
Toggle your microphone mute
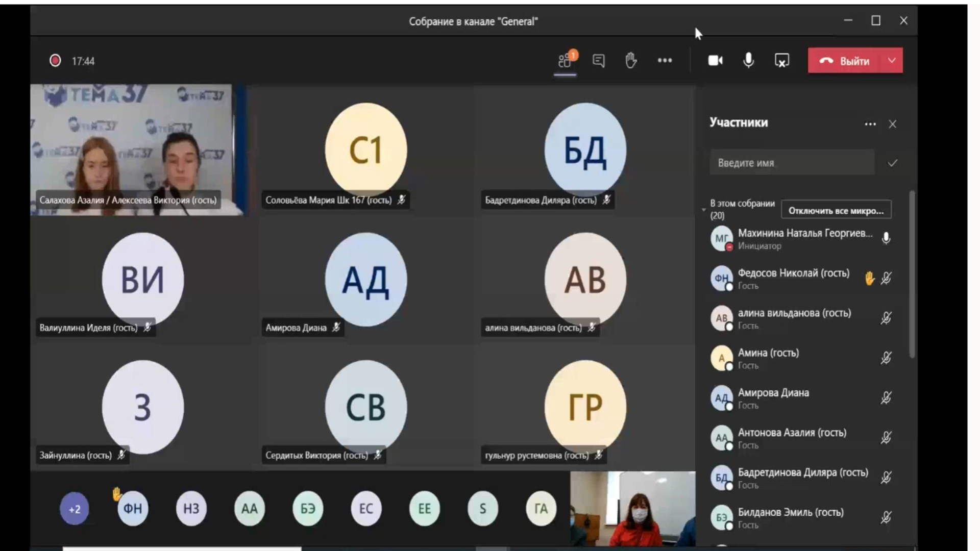tap(748, 61)
